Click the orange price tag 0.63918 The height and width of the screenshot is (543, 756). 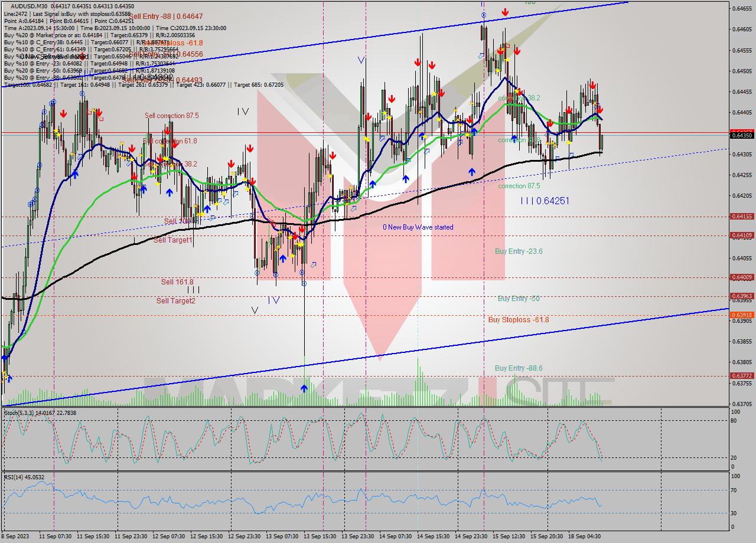[x=742, y=315]
